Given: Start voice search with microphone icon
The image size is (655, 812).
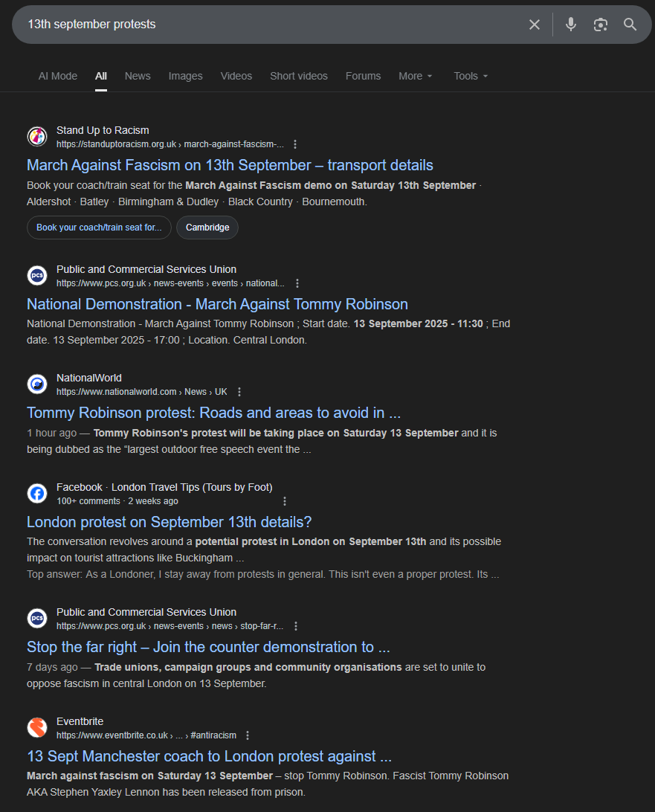Looking at the screenshot, I should pos(570,25).
